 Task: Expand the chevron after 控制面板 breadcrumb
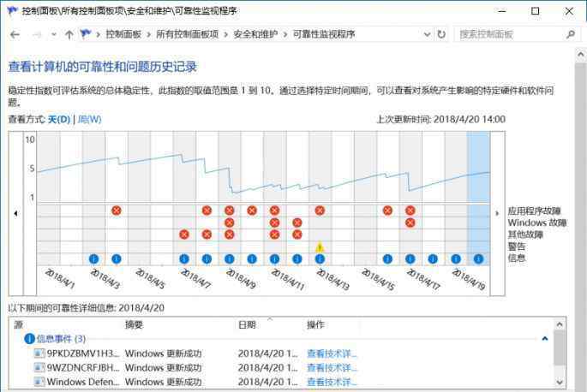point(148,35)
